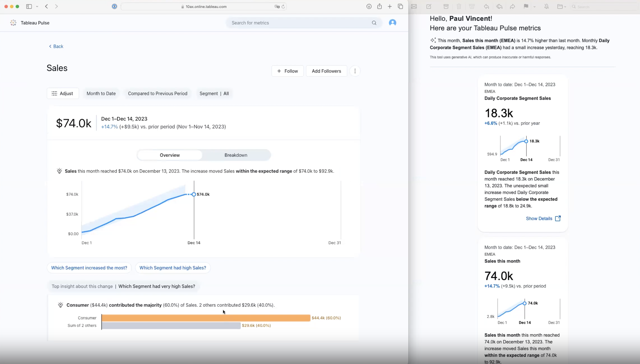Click the 74.0k data point in email chart

click(x=525, y=303)
